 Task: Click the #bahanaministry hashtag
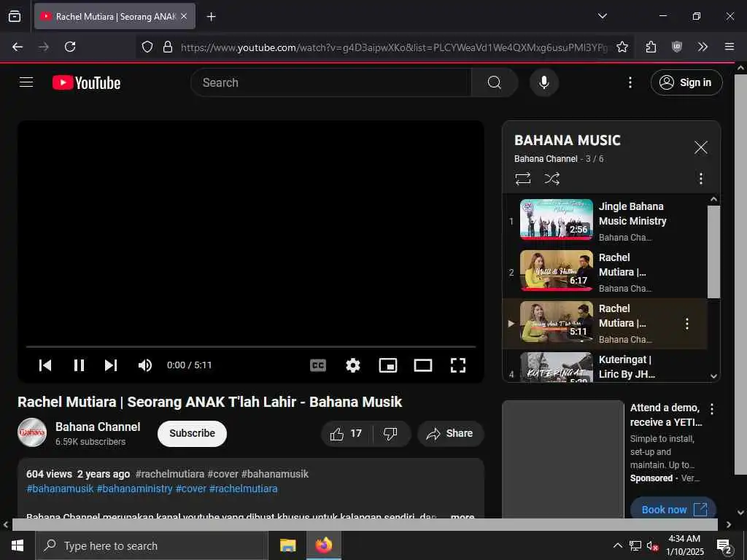pyautogui.click(x=134, y=489)
